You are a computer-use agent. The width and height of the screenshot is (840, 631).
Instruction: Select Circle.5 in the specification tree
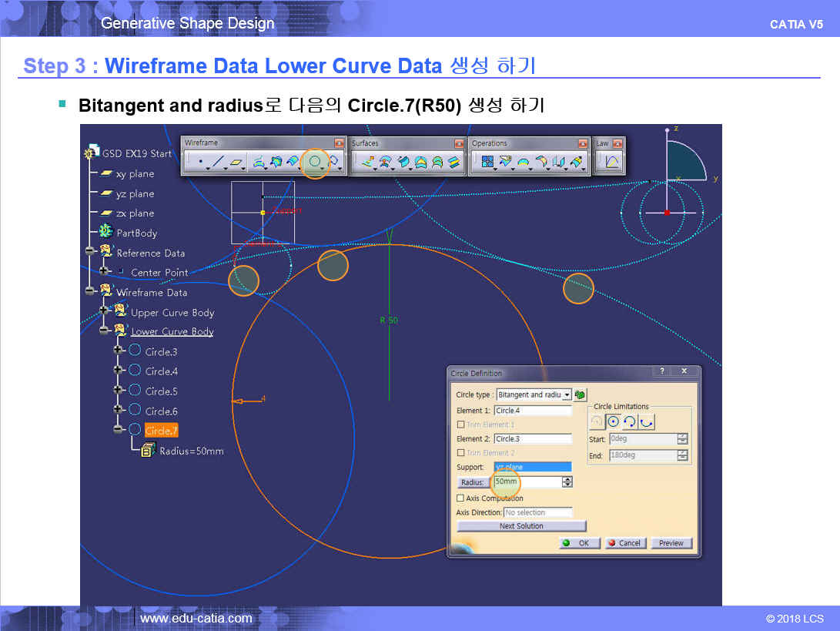pos(161,391)
